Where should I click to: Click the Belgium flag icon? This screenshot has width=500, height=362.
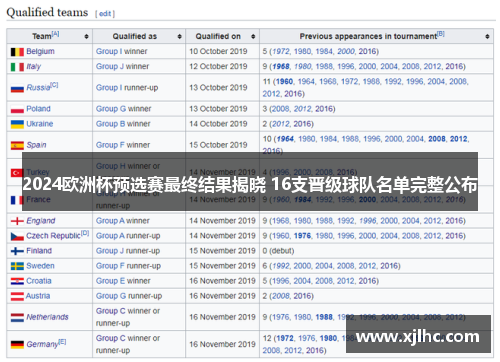pos(17,52)
